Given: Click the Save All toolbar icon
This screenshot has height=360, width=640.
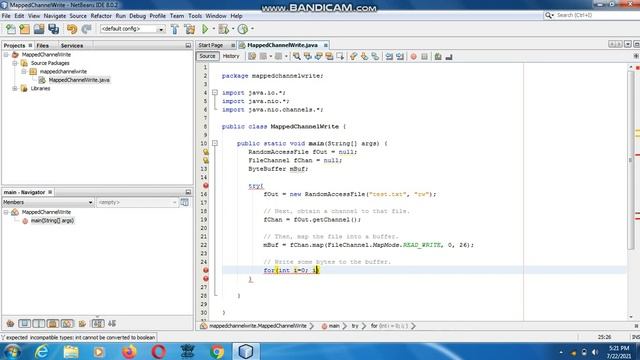Looking at the screenshot, I should (x=53, y=29).
